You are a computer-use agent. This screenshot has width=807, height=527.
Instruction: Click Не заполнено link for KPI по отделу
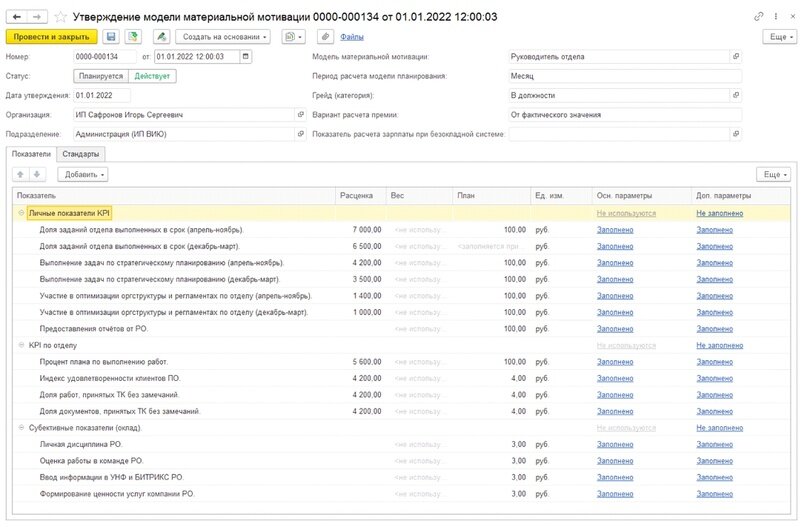[x=720, y=345]
